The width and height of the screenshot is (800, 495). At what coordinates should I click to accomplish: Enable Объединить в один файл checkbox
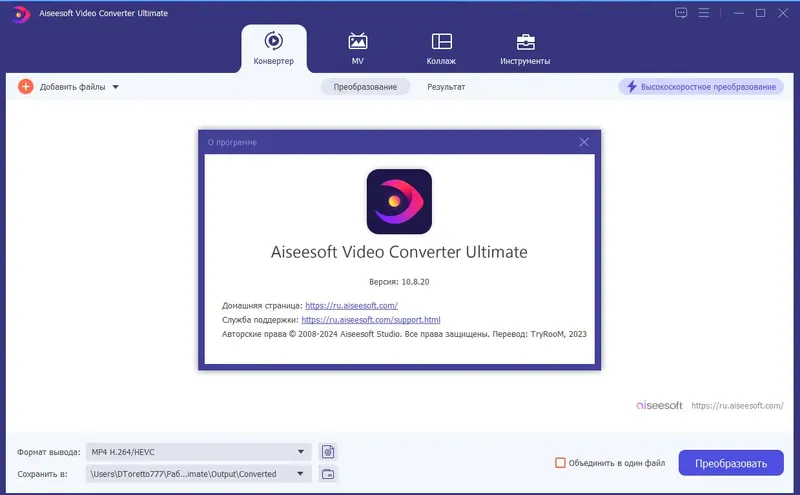click(560, 463)
